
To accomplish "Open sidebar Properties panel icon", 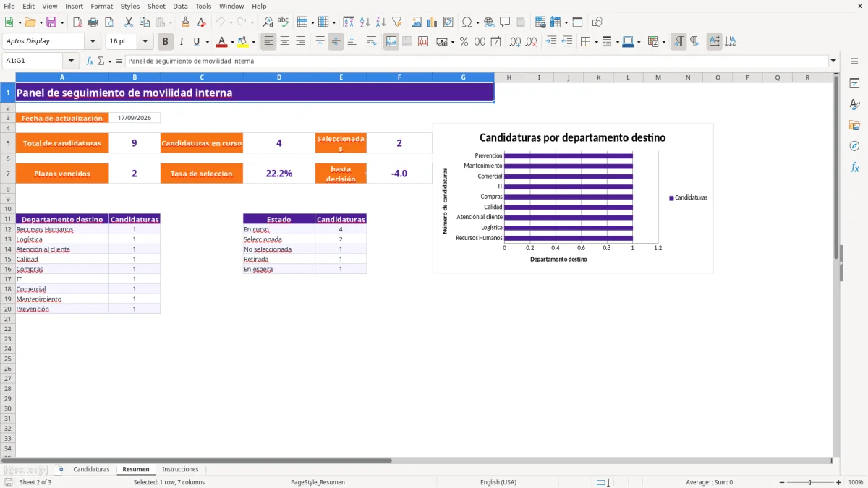I will (854, 84).
